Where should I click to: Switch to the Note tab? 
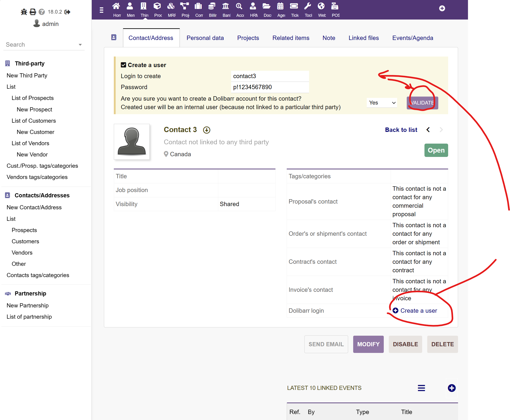pyautogui.click(x=329, y=38)
